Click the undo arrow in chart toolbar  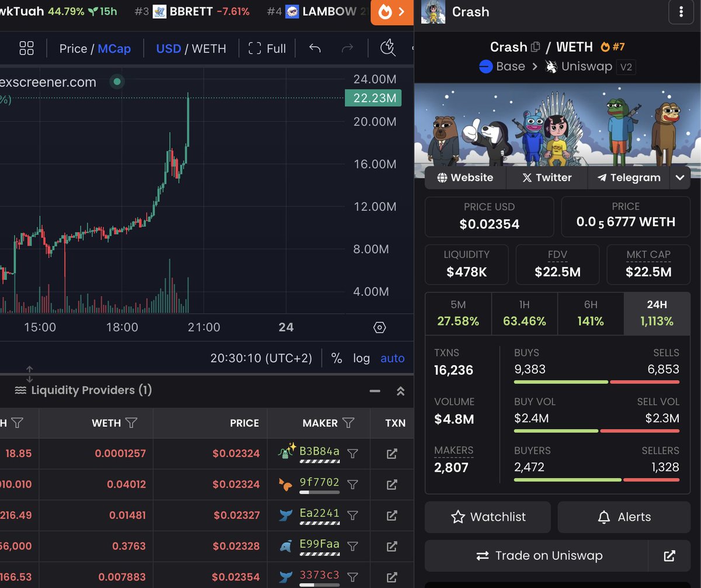coord(315,48)
